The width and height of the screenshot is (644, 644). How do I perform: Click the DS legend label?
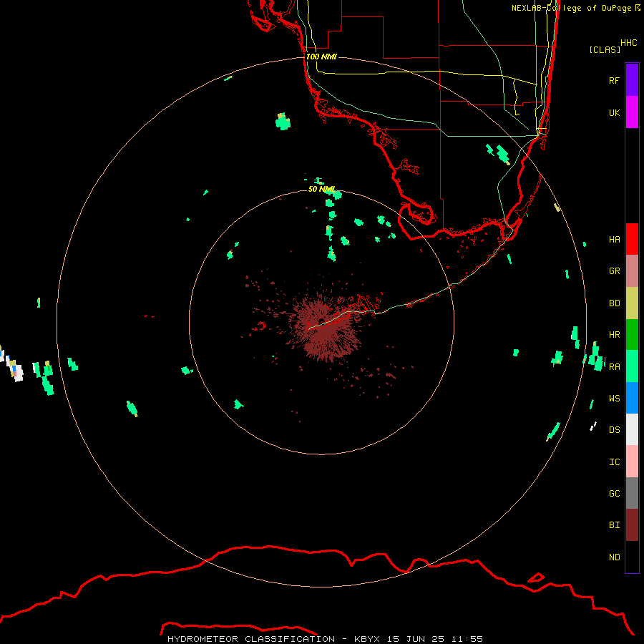[x=614, y=430]
